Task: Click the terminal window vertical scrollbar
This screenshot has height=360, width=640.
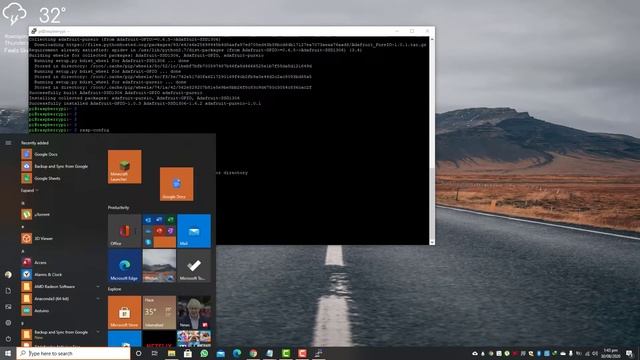Action: click(x=432, y=141)
